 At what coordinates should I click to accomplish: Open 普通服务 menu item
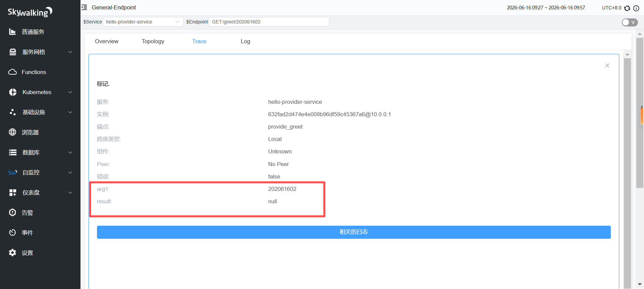point(33,32)
